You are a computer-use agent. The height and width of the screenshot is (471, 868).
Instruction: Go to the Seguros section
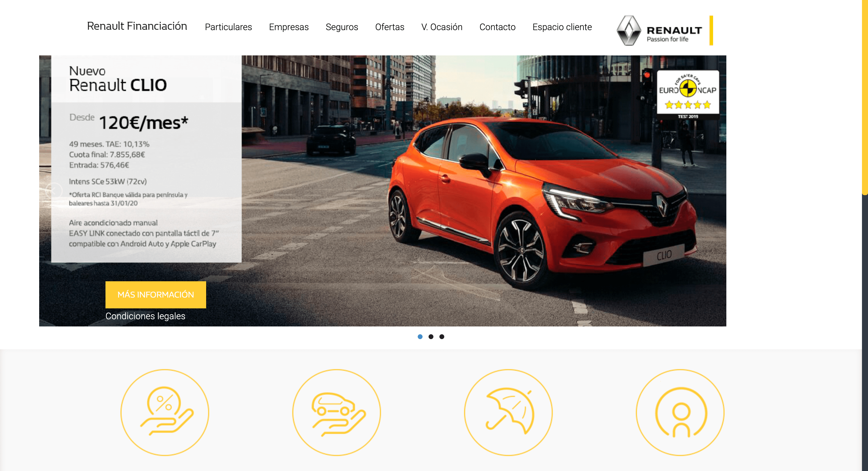(x=342, y=27)
